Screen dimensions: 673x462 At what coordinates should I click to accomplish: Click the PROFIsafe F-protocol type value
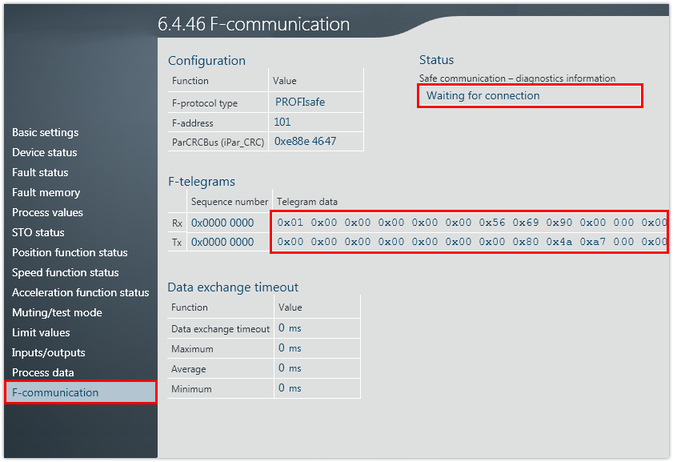pos(300,102)
